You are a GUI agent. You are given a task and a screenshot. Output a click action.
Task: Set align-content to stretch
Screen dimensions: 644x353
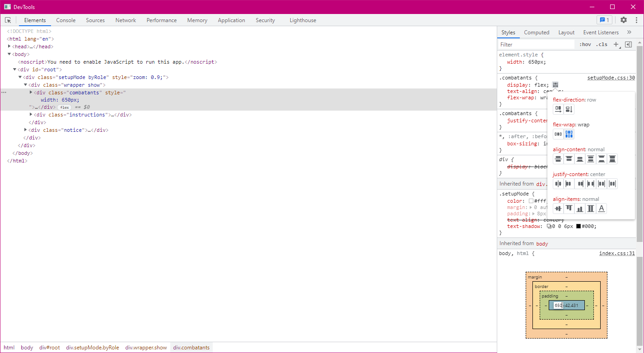(x=612, y=159)
